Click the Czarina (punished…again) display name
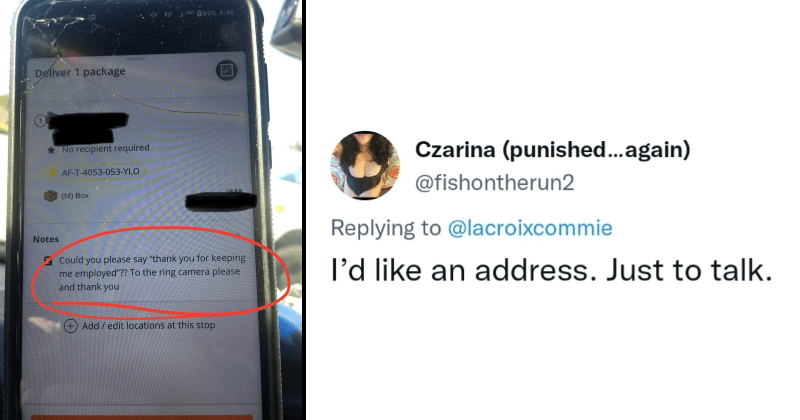 [553, 150]
